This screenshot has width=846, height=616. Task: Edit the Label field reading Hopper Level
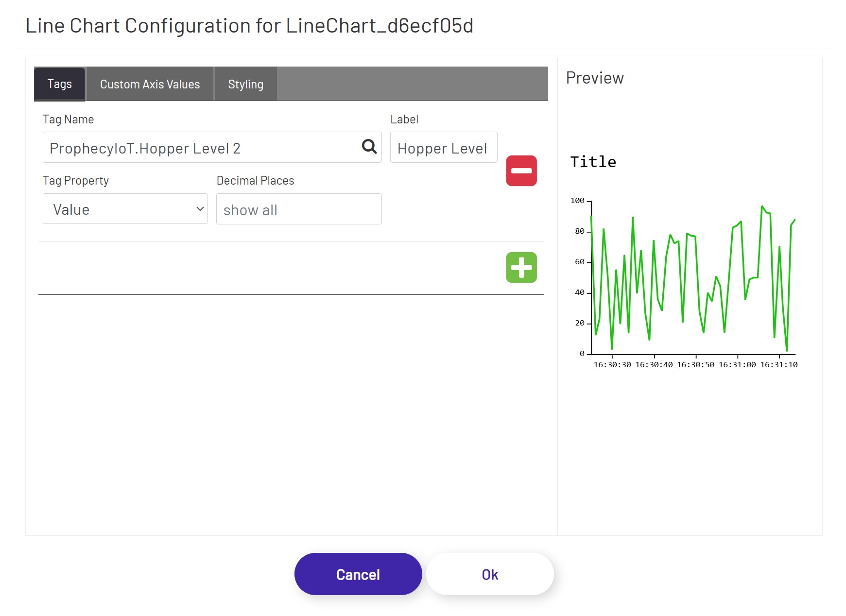click(443, 147)
